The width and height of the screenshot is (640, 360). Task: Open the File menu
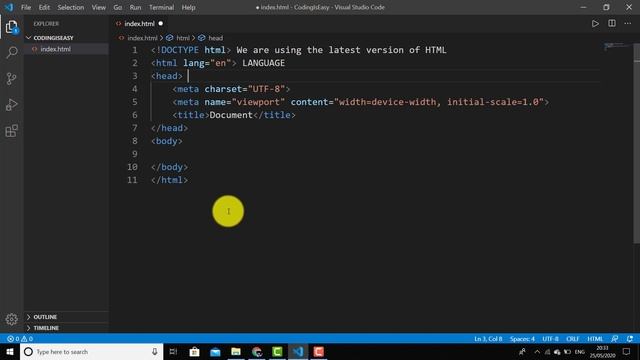(26, 7)
